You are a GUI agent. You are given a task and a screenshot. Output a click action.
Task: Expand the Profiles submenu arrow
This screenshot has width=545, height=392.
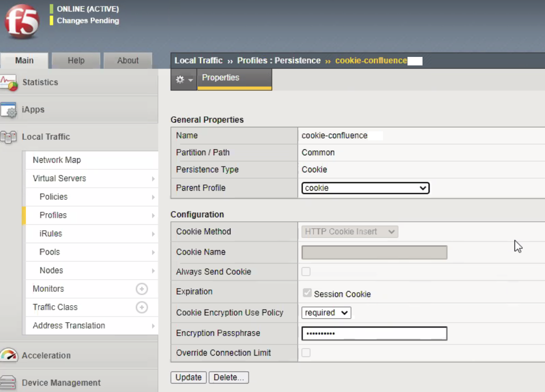point(153,215)
